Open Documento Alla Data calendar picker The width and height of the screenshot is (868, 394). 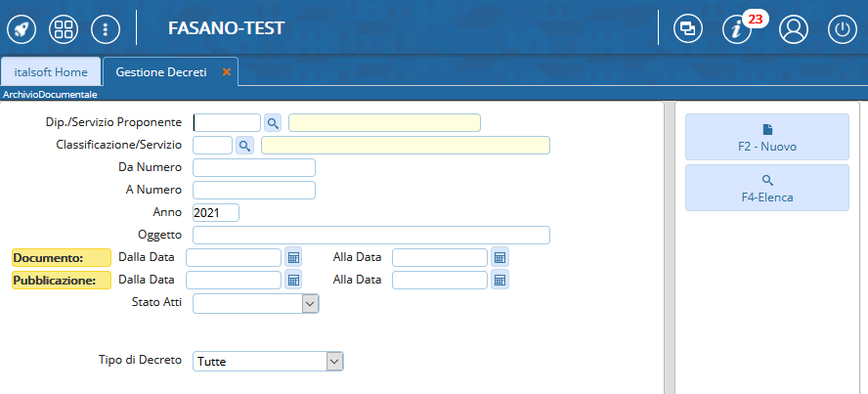click(499, 257)
